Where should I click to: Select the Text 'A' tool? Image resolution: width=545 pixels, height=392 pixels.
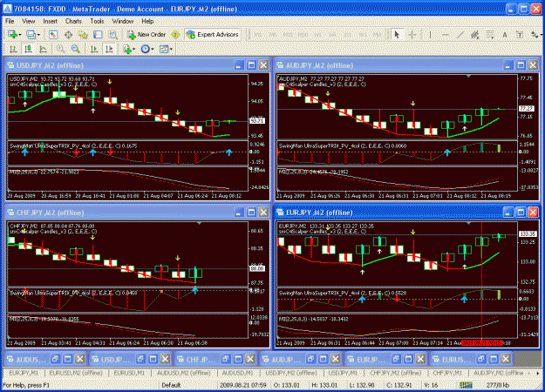point(505,34)
